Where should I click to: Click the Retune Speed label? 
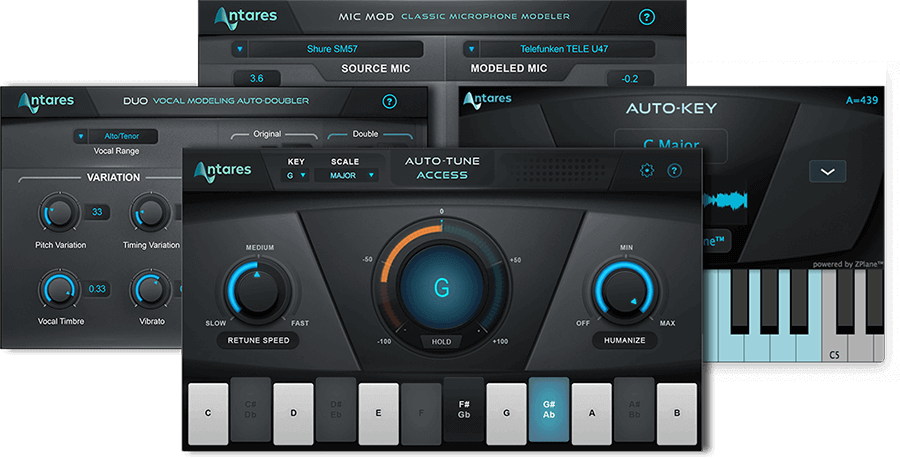(258, 340)
